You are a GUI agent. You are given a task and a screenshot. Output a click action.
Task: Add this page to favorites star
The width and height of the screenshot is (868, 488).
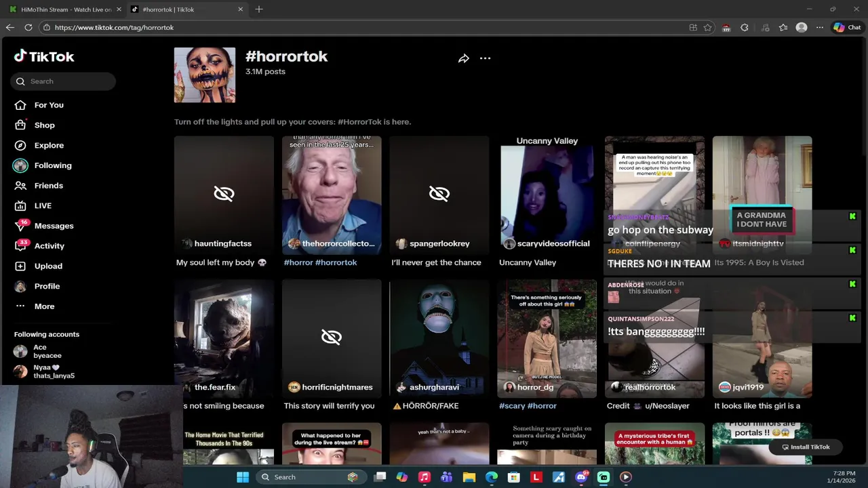pyautogui.click(x=708, y=27)
